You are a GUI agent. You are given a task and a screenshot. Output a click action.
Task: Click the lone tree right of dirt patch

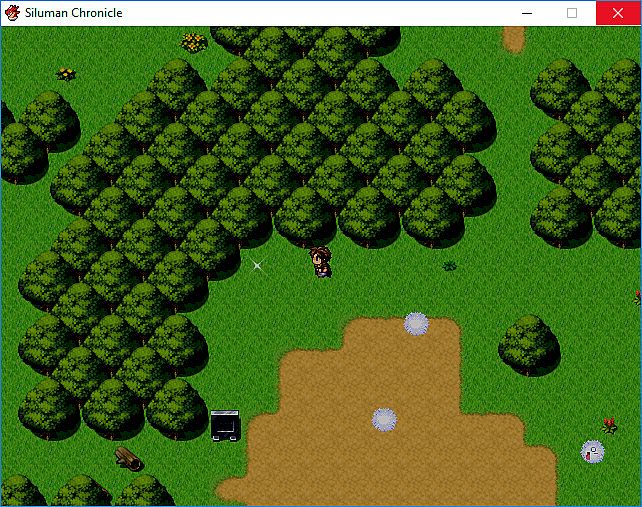[529, 346]
